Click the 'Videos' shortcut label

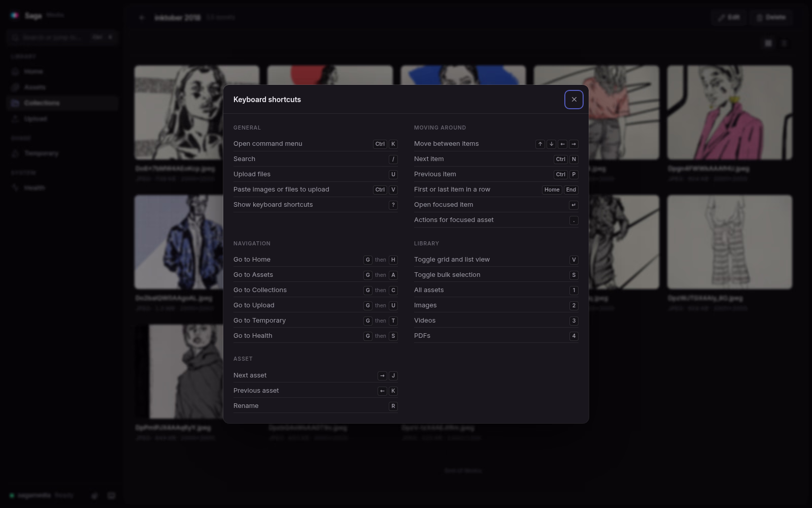425,321
